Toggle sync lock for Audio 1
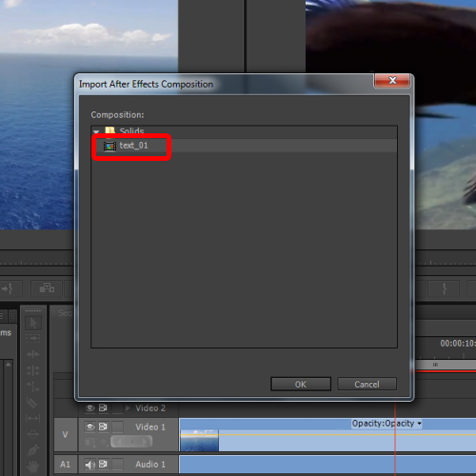This screenshot has width=476, height=476. pyautogui.click(x=103, y=465)
